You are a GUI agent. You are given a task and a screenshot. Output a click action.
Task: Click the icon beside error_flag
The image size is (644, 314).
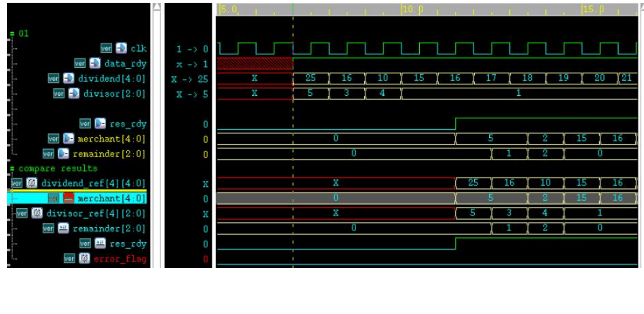click(x=84, y=259)
